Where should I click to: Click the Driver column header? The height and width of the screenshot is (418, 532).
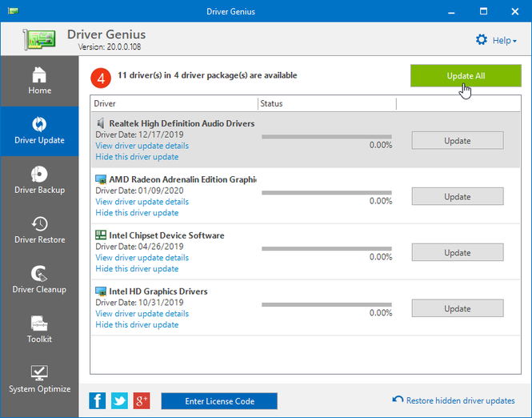174,103
